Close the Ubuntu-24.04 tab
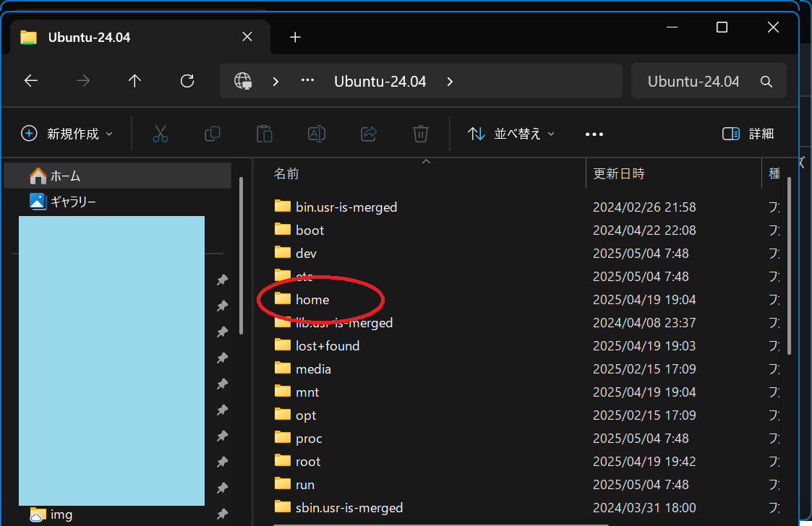Image resolution: width=812 pixels, height=526 pixels. tap(247, 37)
